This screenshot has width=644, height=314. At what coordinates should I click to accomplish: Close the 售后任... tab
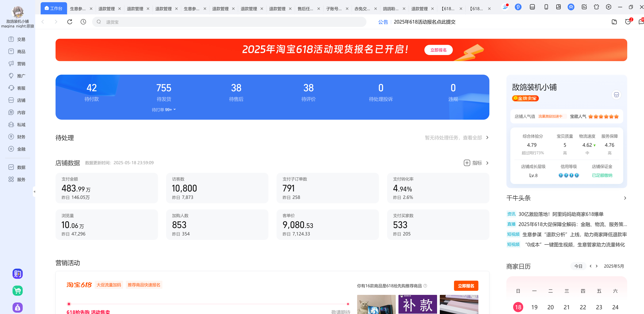319,9
